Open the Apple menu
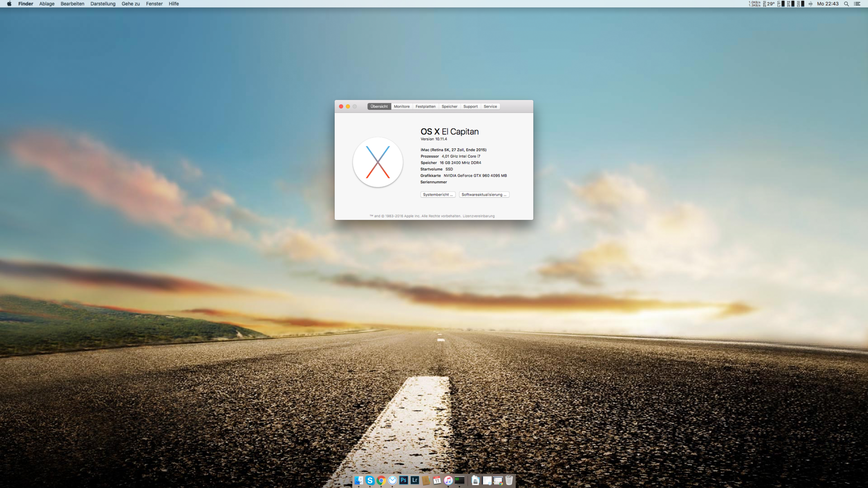 [9, 4]
